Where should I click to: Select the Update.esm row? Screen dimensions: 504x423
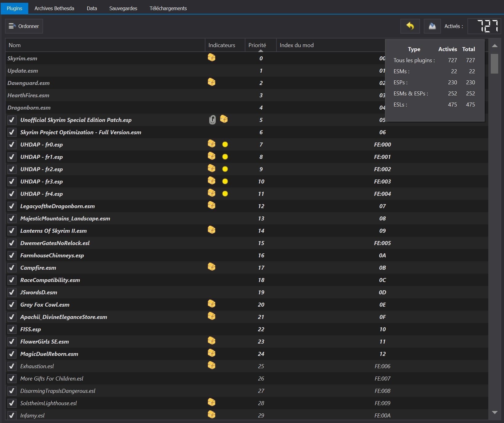[247, 70]
